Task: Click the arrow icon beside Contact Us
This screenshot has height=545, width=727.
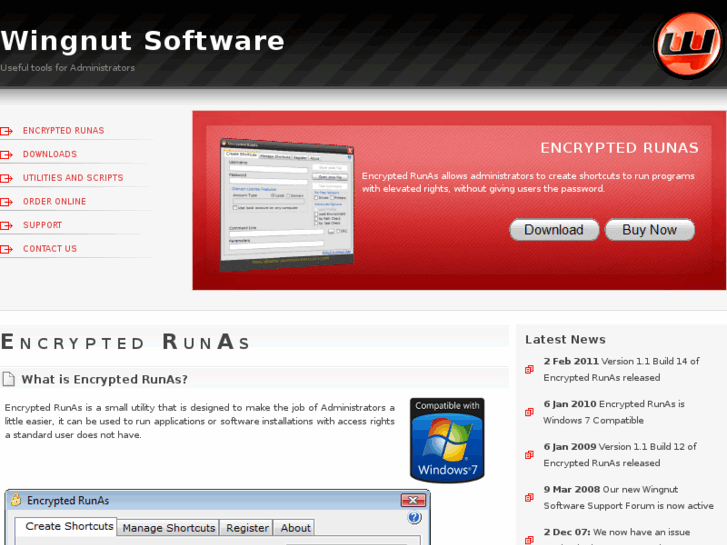Action: coord(6,249)
